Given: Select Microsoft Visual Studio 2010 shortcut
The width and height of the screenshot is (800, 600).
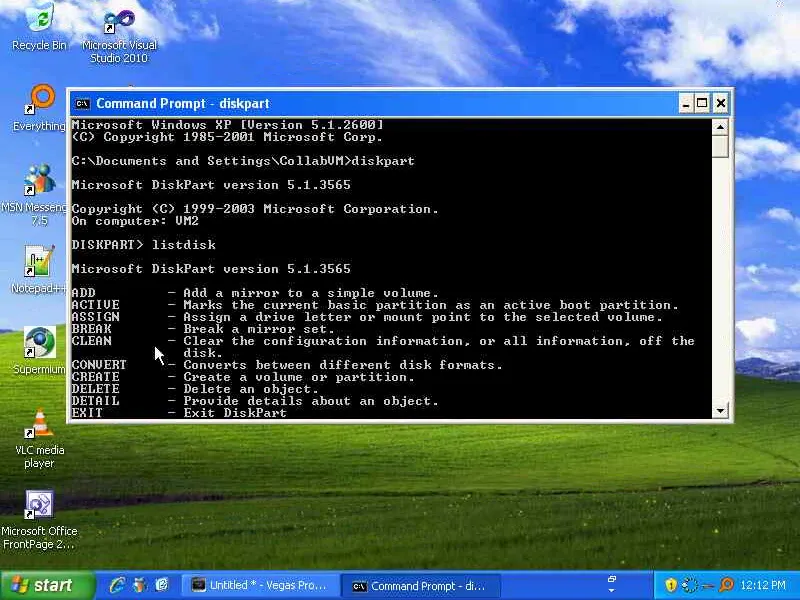Looking at the screenshot, I should tap(119, 36).
